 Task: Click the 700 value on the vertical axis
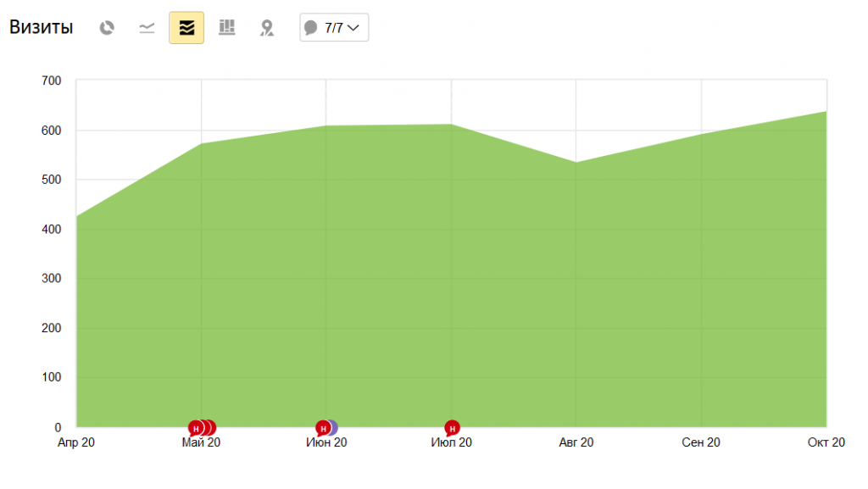[x=52, y=81]
